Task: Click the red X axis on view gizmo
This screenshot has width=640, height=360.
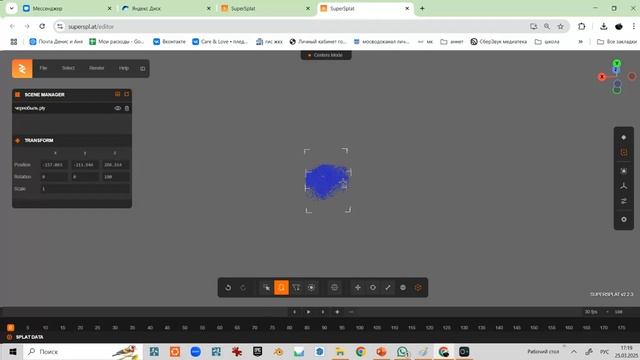Action: pos(602,77)
